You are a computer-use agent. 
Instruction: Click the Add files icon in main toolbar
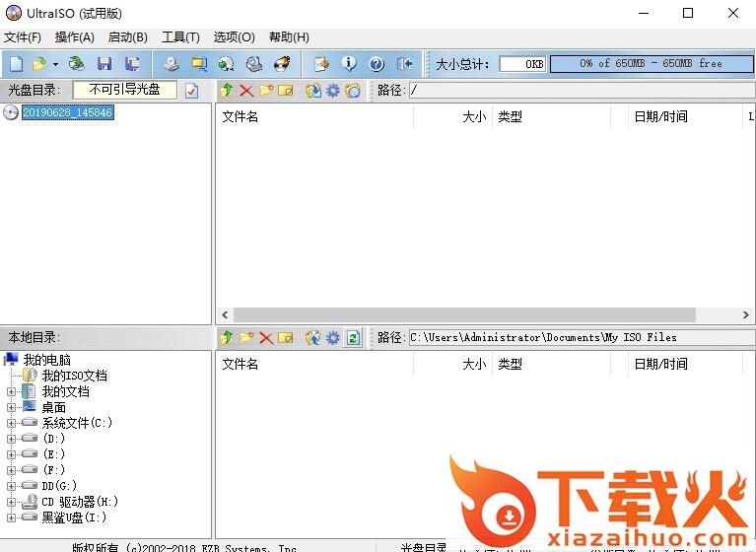[321, 64]
